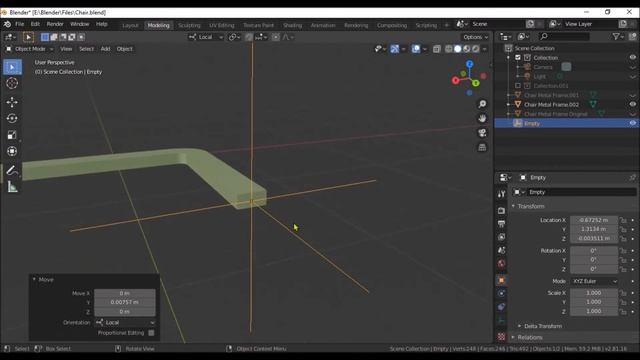Open the Render menu
640x360 pixels.
coord(55,24)
